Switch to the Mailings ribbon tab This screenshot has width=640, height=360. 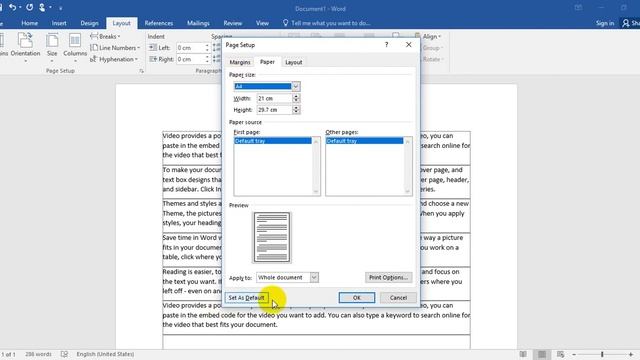pos(198,23)
